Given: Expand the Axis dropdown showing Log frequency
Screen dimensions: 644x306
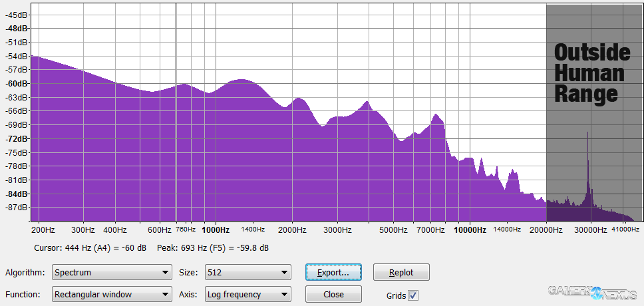Looking at the screenshot, I should [247, 295].
